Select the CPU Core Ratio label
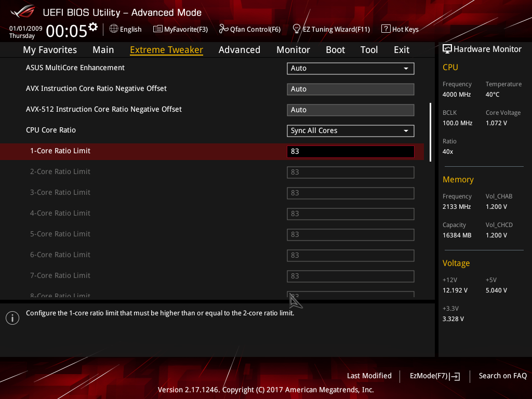The width and height of the screenshot is (532, 399). coord(51,130)
